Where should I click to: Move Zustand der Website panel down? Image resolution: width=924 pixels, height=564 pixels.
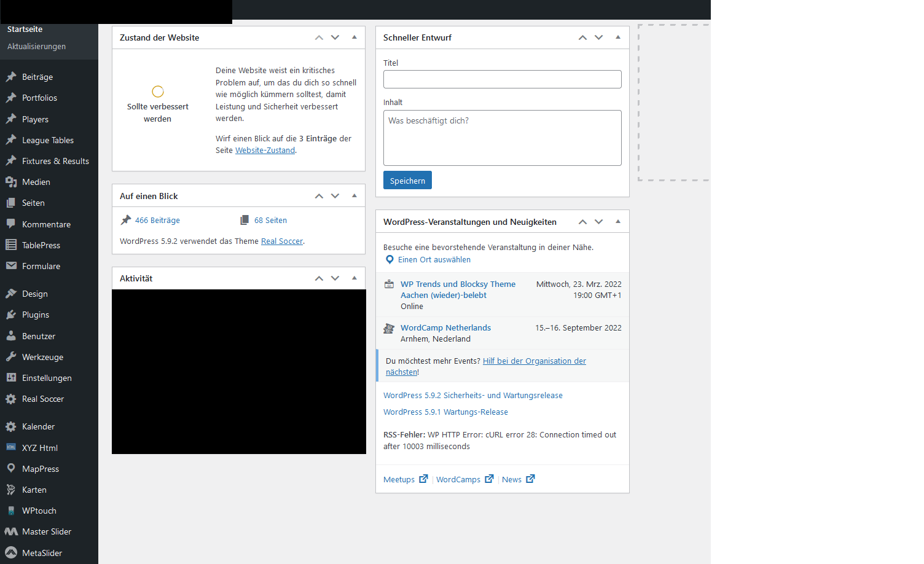point(335,37)
